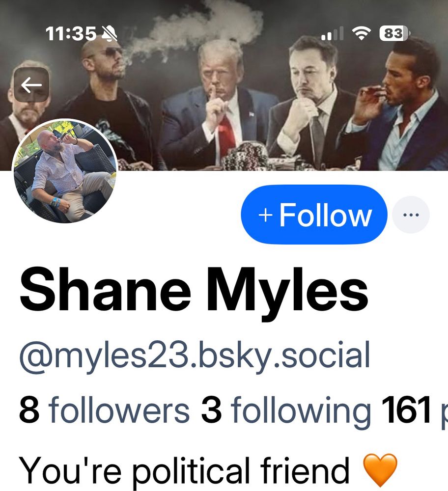Open the 3 following list
Screen dimensions: 448x491
(286, 411)
